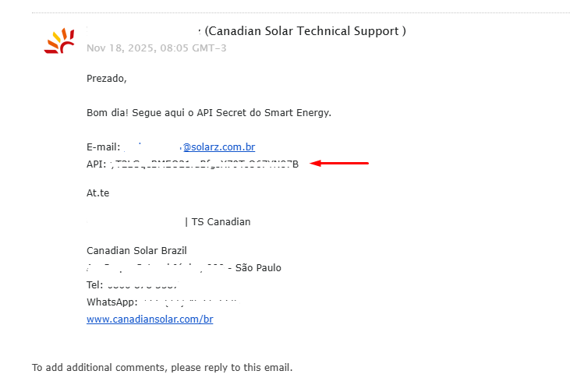570x392 pixels.
Task: Click the red arrow pointing at the API key
Action: point(339,164)
